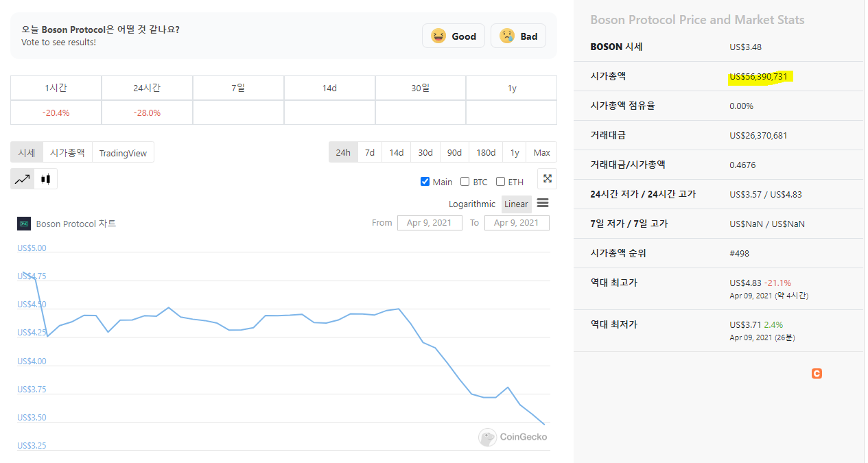
Task: Switch to candlestick chart icon
Action: (46, 179)
